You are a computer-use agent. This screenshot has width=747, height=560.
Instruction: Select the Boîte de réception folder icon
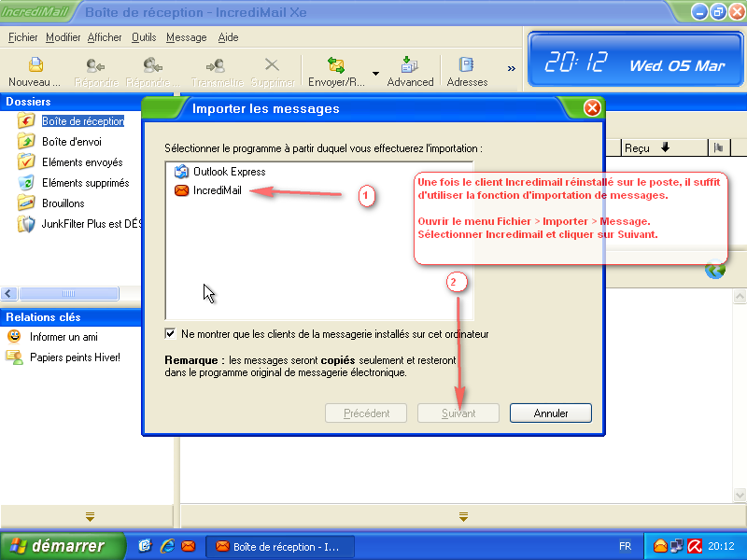[26, 121]
